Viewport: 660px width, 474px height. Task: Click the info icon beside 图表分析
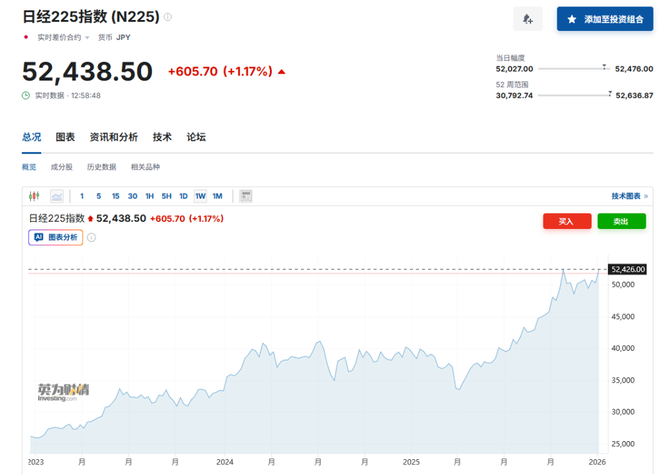tap(91, 238)
